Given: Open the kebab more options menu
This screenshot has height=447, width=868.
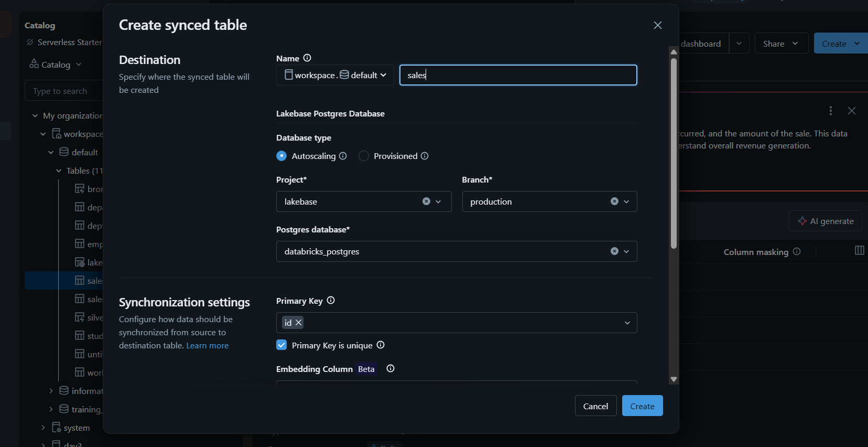Looking at the screenshot, I should pyautogui.click(x=830, y=111).
